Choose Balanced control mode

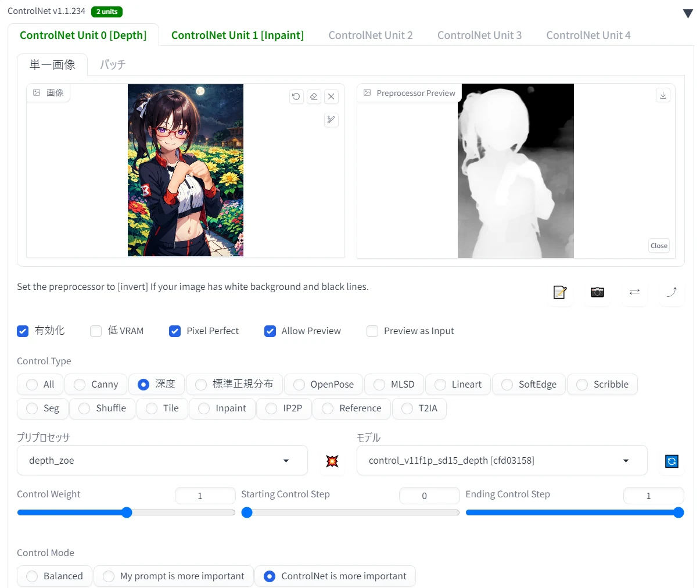[x=55, y=576]
